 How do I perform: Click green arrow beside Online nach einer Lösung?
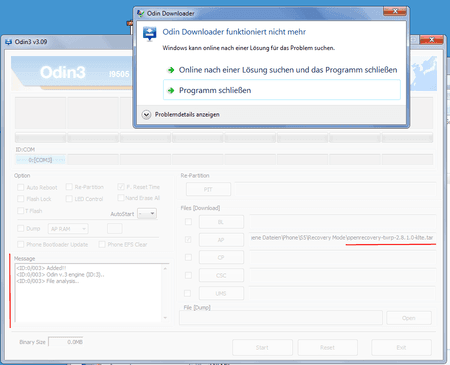click(x=171, y=70)
